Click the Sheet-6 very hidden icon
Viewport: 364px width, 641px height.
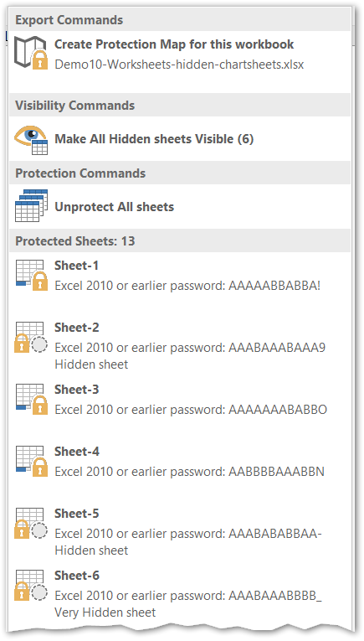31,585
